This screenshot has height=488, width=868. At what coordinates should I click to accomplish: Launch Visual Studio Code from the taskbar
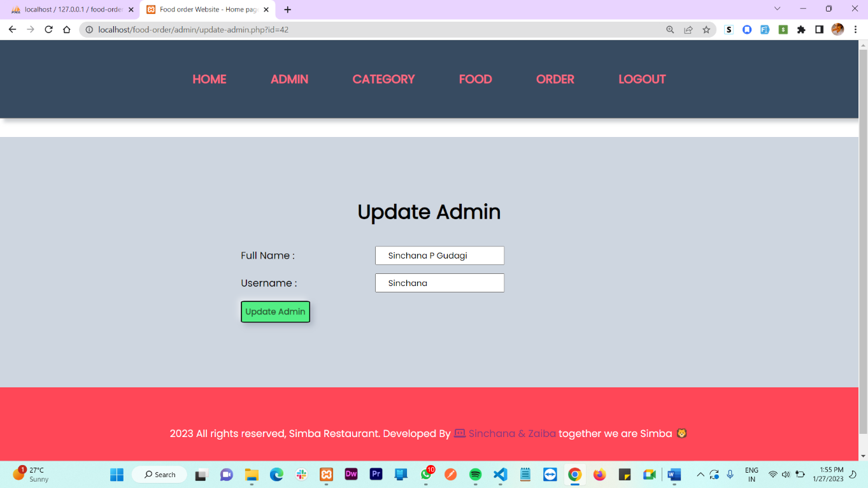pyautogui.click(x=500, y=474)
